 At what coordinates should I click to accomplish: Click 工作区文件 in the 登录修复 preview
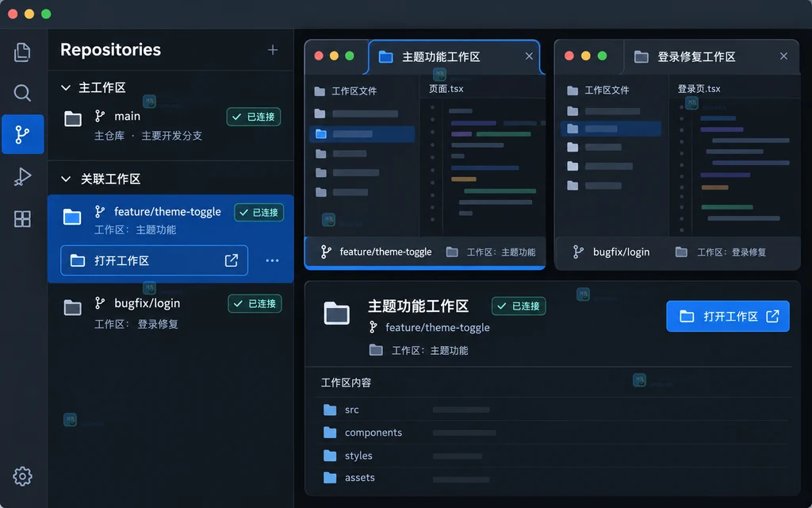pos(607,90)
